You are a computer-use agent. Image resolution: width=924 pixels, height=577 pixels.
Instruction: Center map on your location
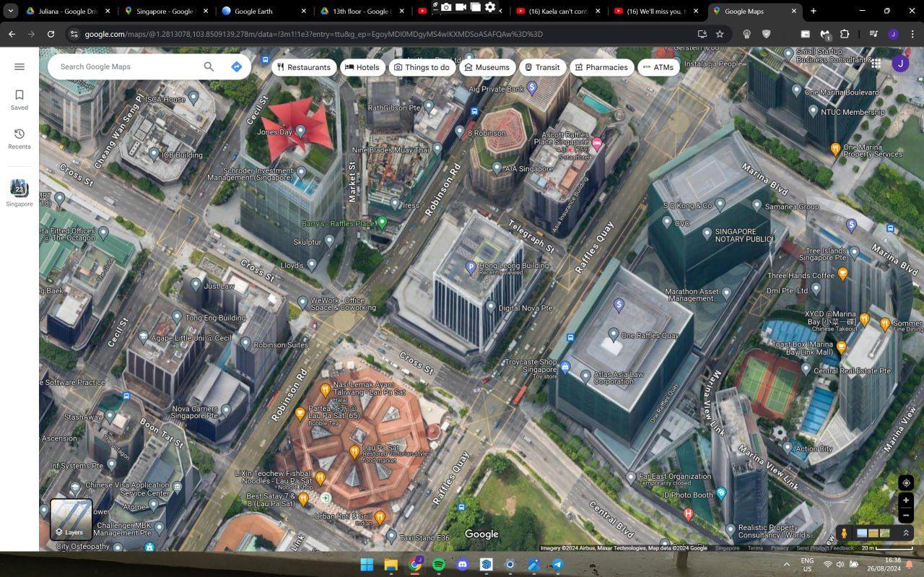tap(906, 482)
